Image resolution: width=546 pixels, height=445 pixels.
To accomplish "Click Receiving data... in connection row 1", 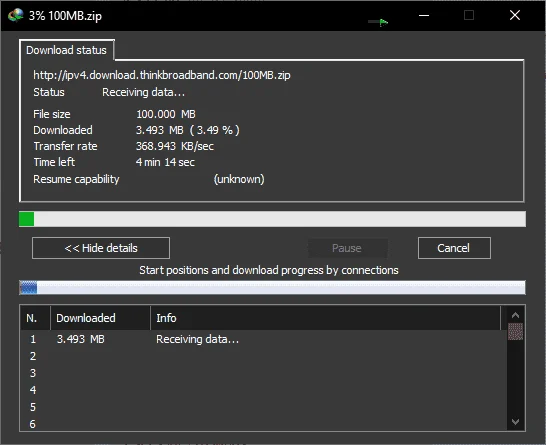I will [197, 339].
